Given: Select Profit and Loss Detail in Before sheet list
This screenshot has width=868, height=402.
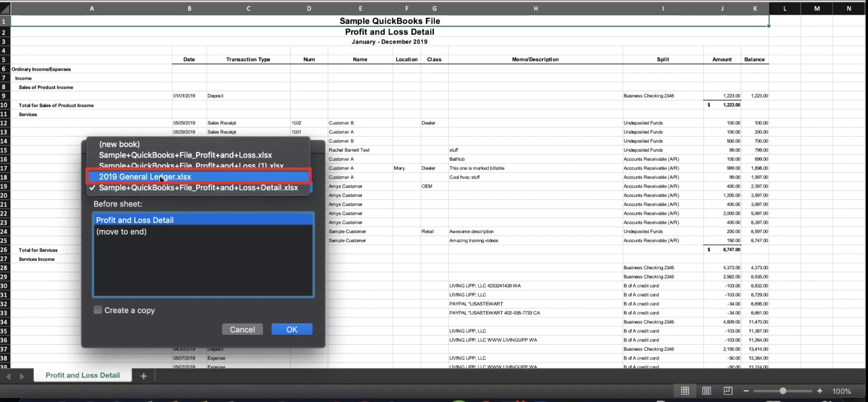Looking at the screenshot, I should 203,220.
